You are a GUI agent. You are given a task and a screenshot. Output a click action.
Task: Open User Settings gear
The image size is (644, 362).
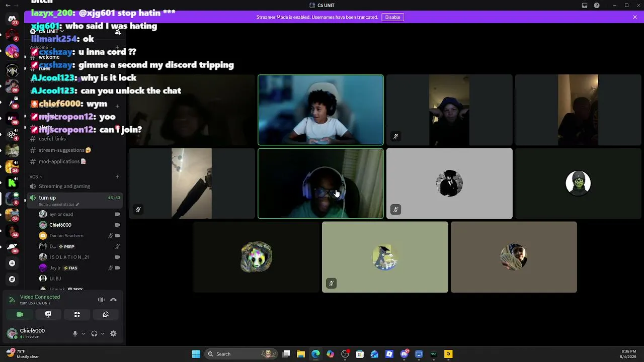click(x=113, y=333)
